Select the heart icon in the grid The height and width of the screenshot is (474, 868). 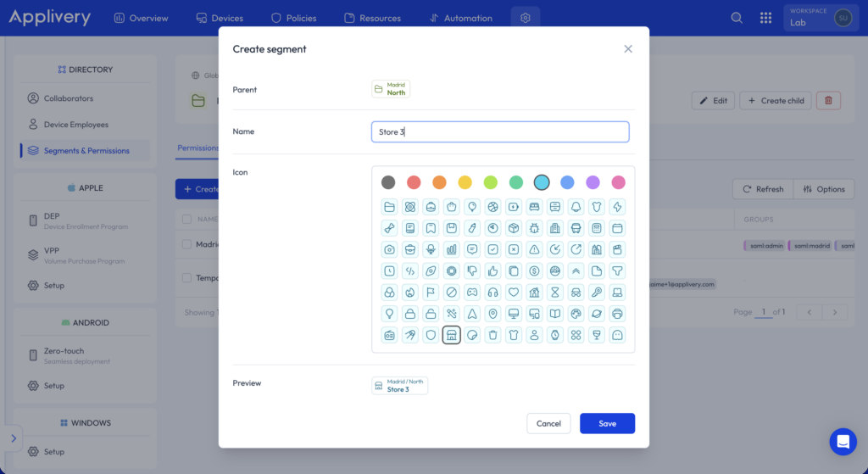click(514, 293)
